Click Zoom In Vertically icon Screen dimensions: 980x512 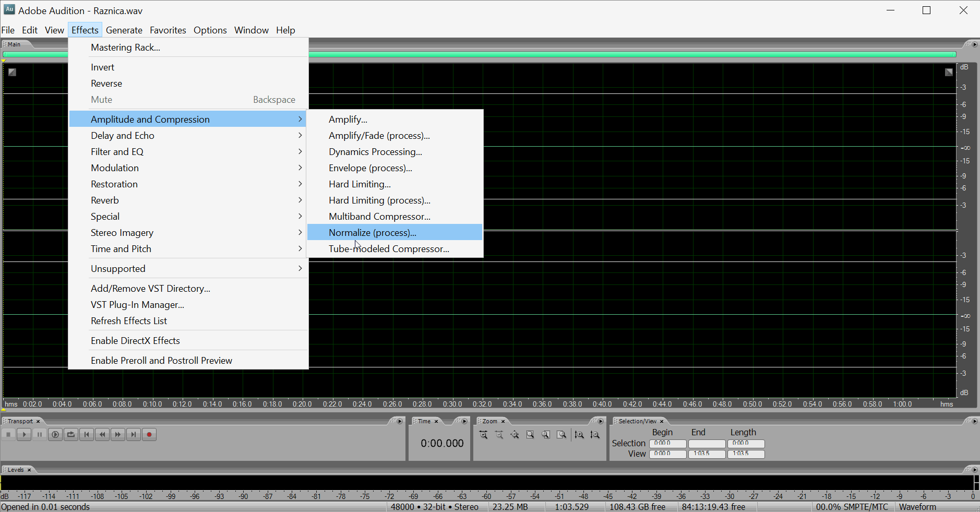(579, 435)
